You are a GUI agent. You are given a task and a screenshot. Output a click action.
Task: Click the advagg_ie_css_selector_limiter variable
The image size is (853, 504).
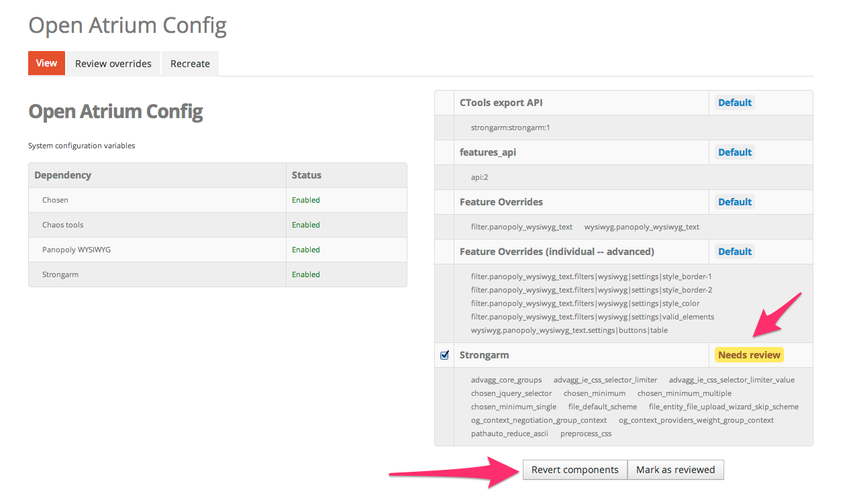(605, 380)
